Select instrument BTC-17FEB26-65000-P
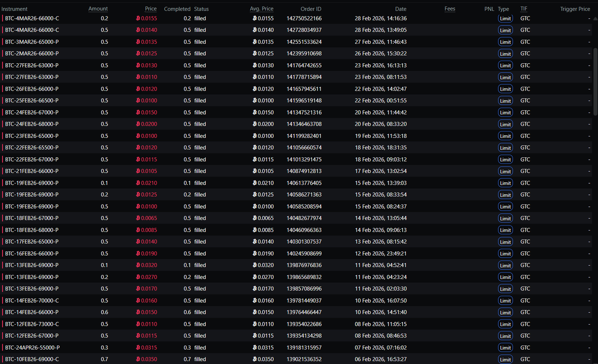 pos(31,242)
